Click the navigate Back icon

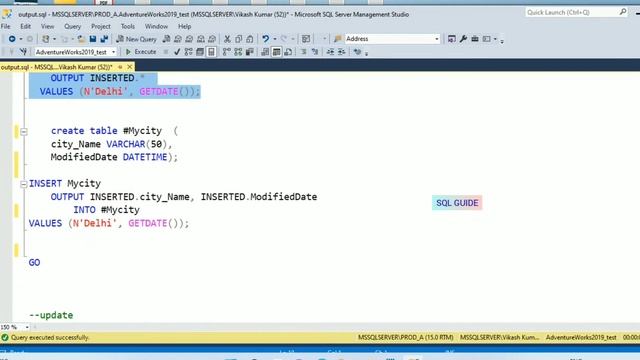pos(12,39)
